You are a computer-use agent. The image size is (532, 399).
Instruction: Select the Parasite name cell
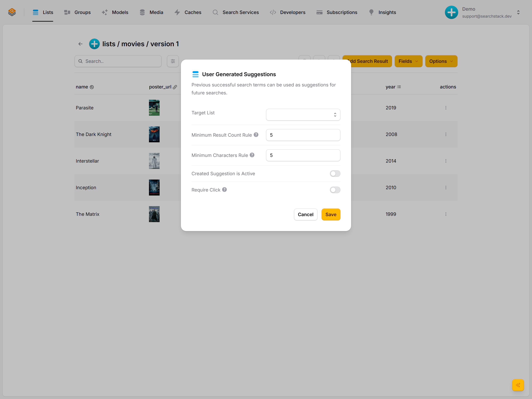coord(85,108)
